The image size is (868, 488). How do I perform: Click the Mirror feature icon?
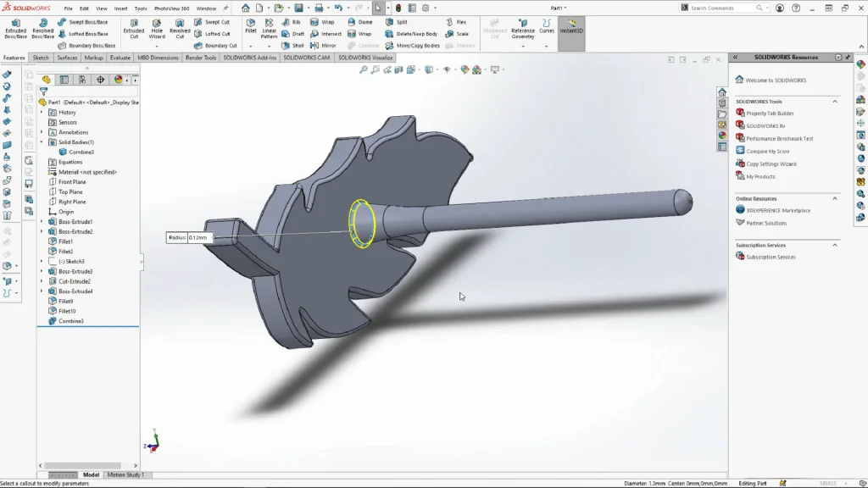[x=323, y=46]
